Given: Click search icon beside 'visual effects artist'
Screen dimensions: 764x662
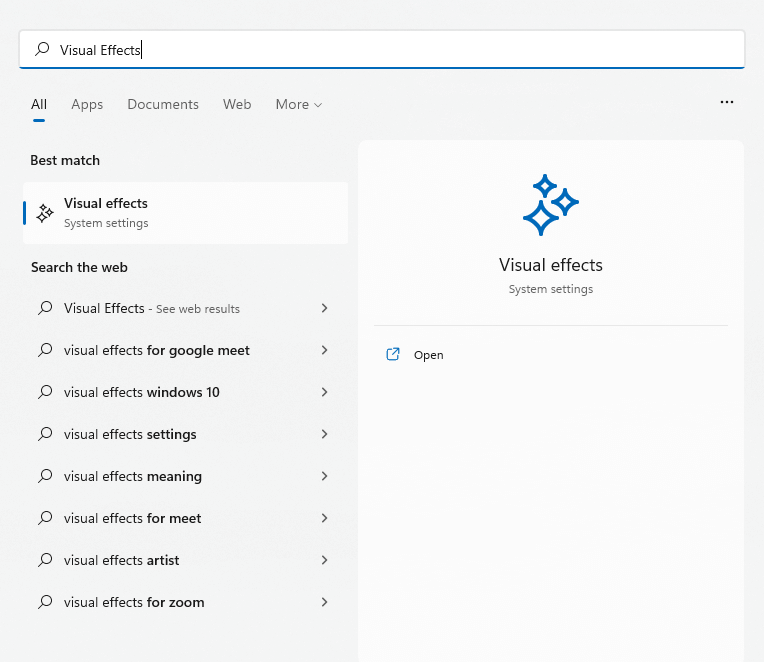Looking at the screenshot, I should pos(45,560).
